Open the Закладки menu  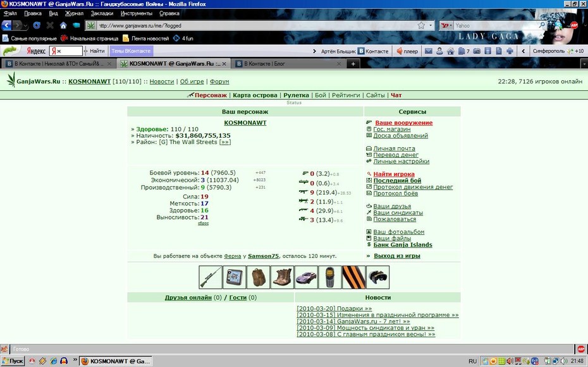[x=102, y=13]
